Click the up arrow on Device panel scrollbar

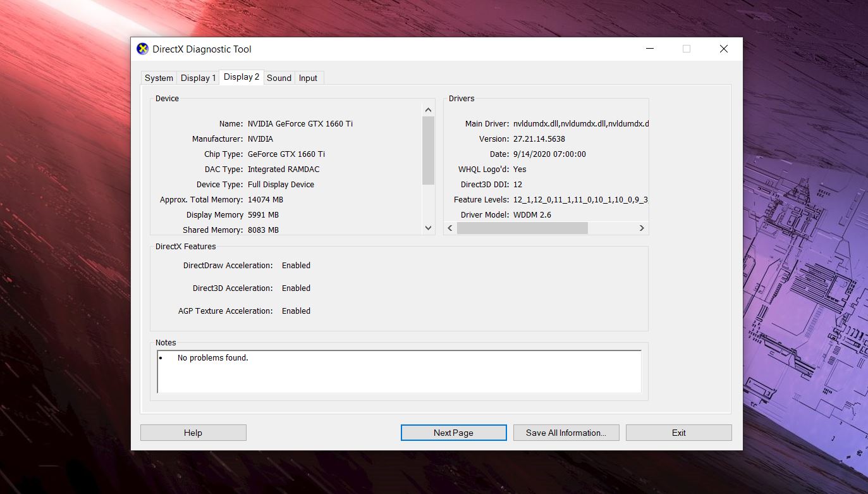click(x=428, y=109)
